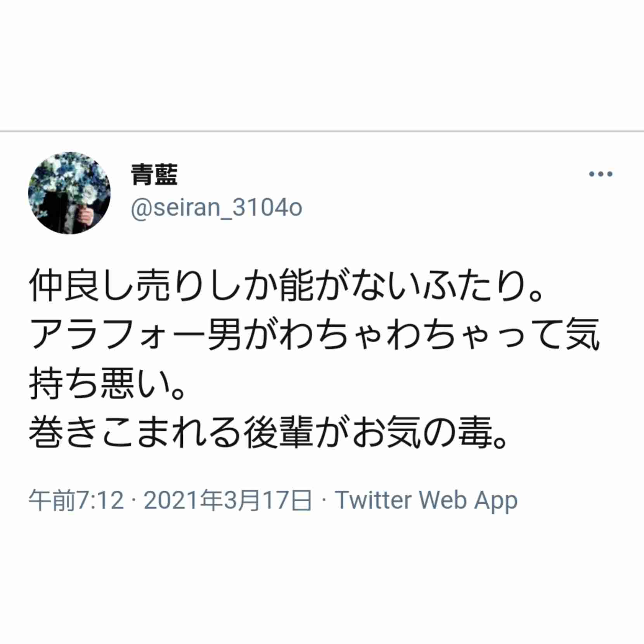Click the 午前7:12 timestamp
644x644 pixels.
[76, 500]
